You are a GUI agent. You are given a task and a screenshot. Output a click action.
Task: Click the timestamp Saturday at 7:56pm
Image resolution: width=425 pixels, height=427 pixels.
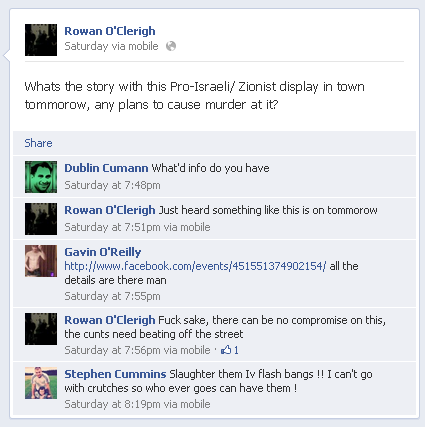(112, 350)
